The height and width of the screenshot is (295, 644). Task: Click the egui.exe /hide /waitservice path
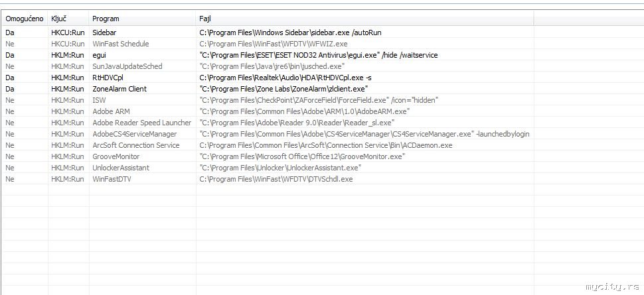point(318,55)
